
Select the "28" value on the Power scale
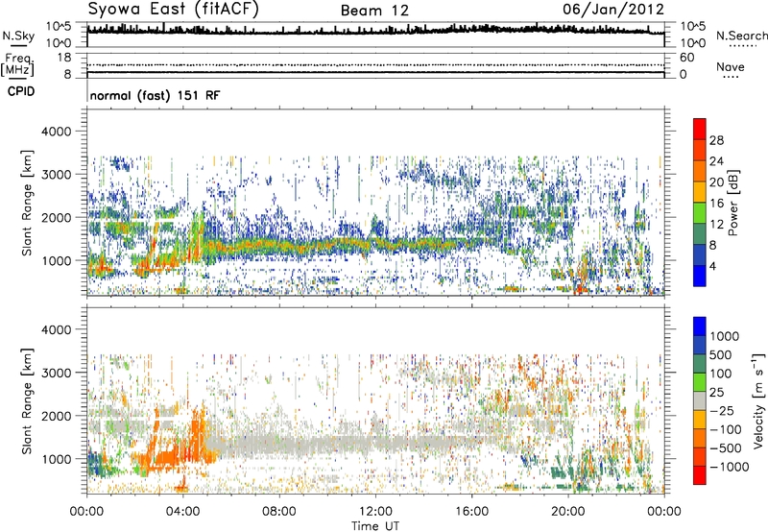click(x=716, y=140)
